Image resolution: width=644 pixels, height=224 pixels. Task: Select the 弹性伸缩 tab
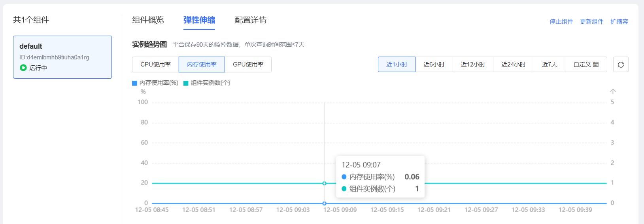(199, 20)
